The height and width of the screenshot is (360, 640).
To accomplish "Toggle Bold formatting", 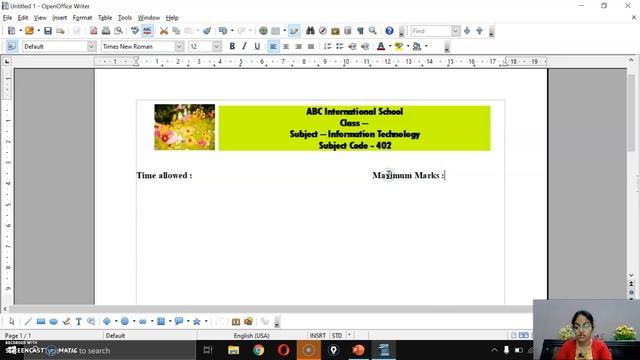I will click(232, 46).
